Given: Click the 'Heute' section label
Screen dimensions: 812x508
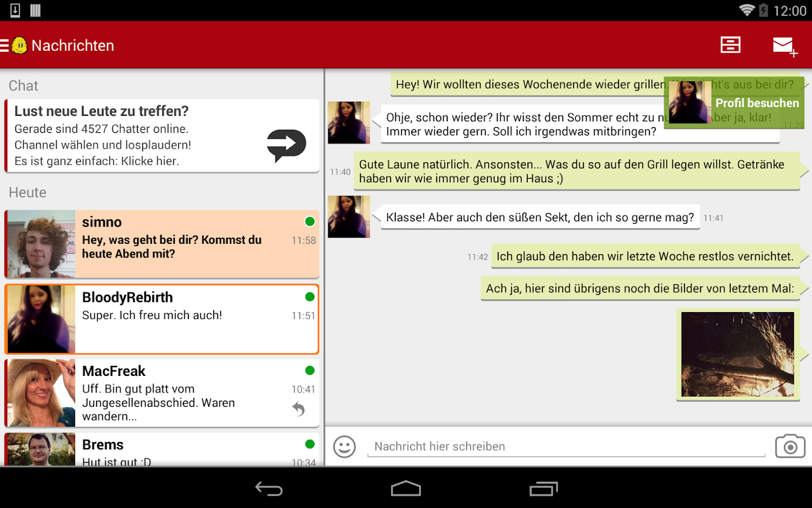Looking at the screenshot, I should click(28, 192).
